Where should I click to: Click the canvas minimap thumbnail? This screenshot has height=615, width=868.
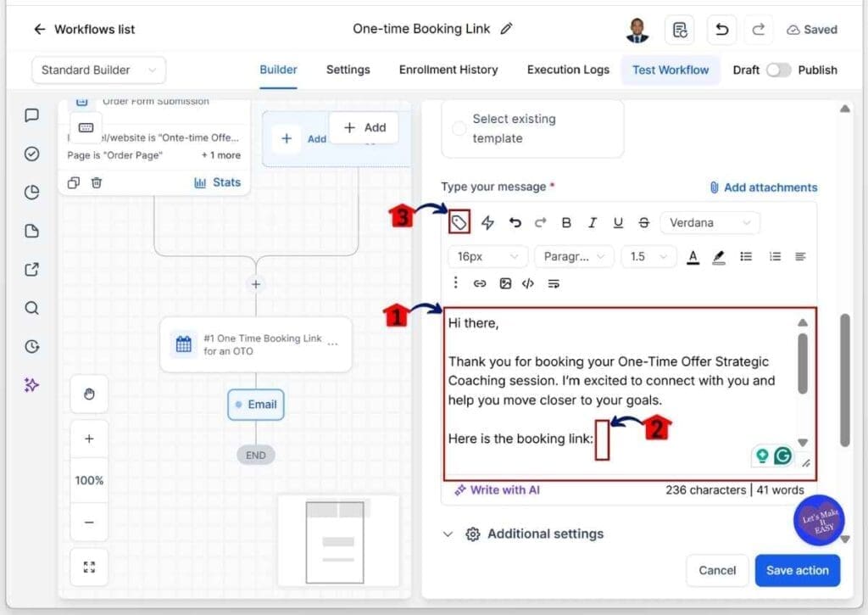(x=337, y=540)
